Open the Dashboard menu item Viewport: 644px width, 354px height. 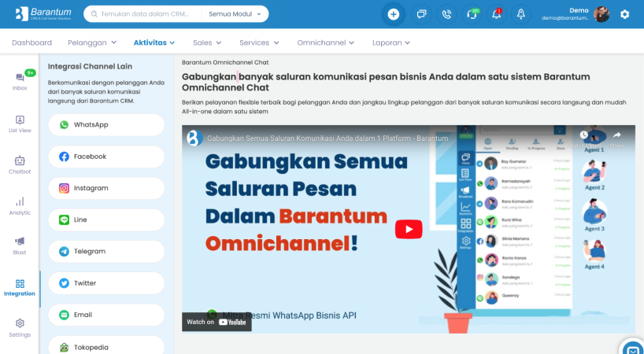pyautogui.click(x=32, y=42)
